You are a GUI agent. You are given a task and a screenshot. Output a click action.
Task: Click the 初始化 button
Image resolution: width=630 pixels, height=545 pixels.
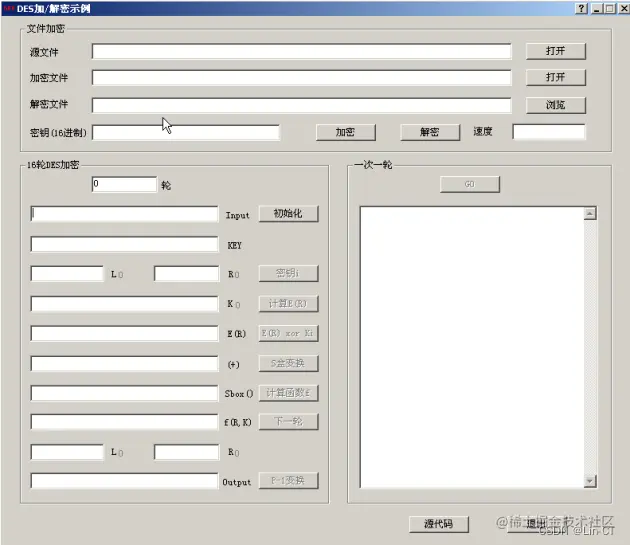[288, 213]
